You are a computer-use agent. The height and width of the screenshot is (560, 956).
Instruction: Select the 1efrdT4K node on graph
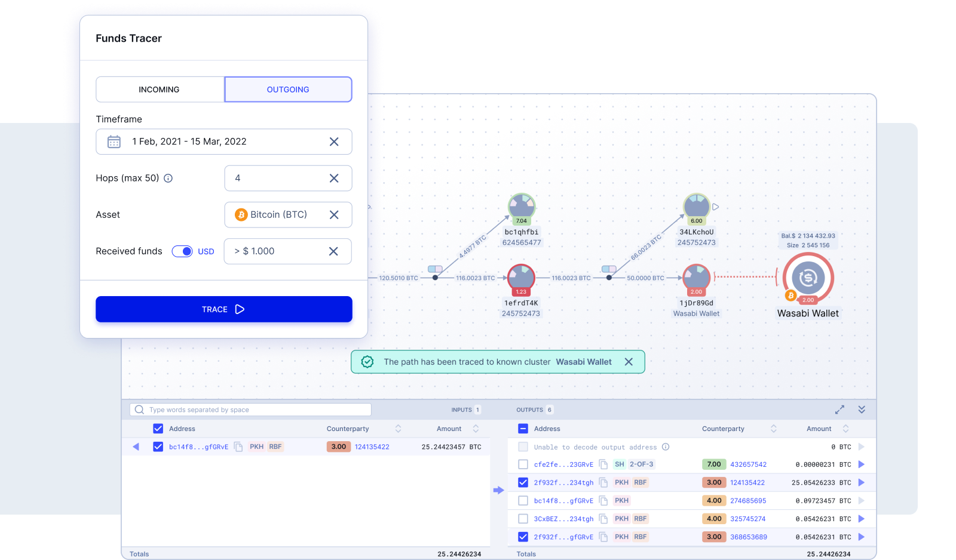[521, 278]
